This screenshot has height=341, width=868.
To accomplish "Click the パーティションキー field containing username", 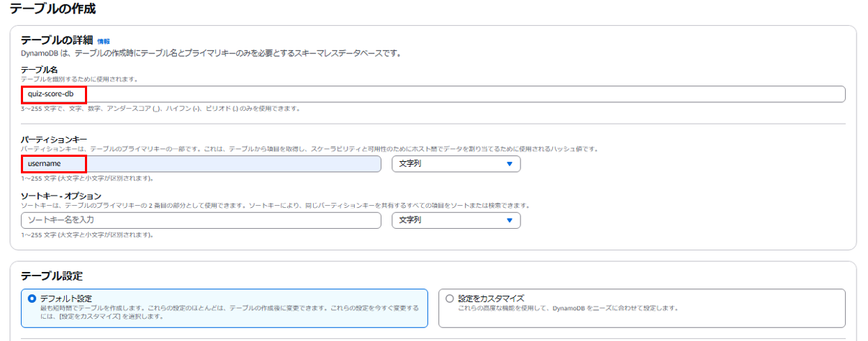I will point(202,164).
